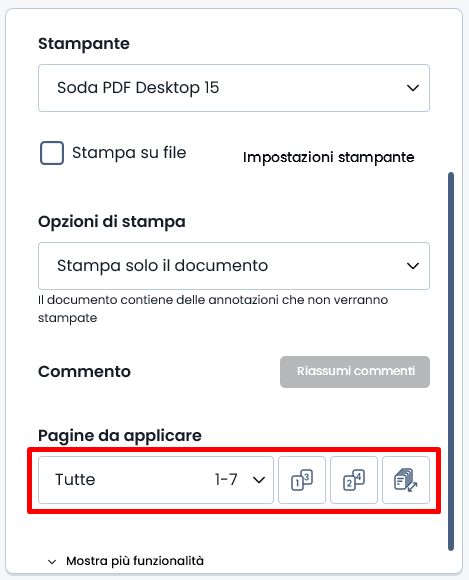The image size is (469, 580).
Task: Click the 'Stampa su file' label text
Action: pos(129,153)
